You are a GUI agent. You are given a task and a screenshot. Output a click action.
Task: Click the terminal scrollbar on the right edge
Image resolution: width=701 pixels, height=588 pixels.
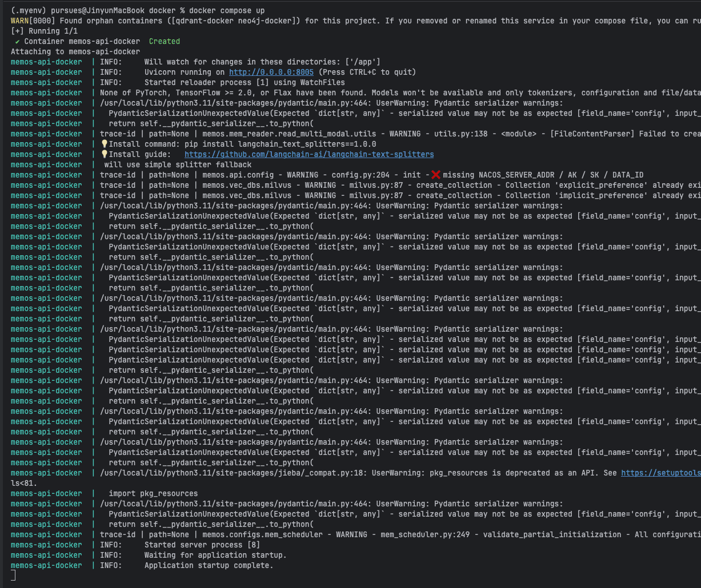(698, 285)
